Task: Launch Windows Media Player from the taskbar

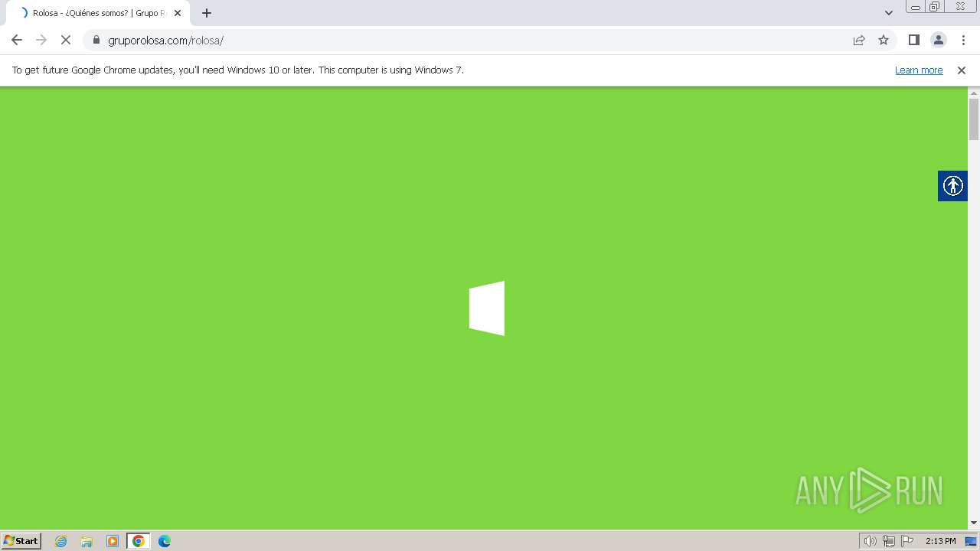Action: [113, 541]
